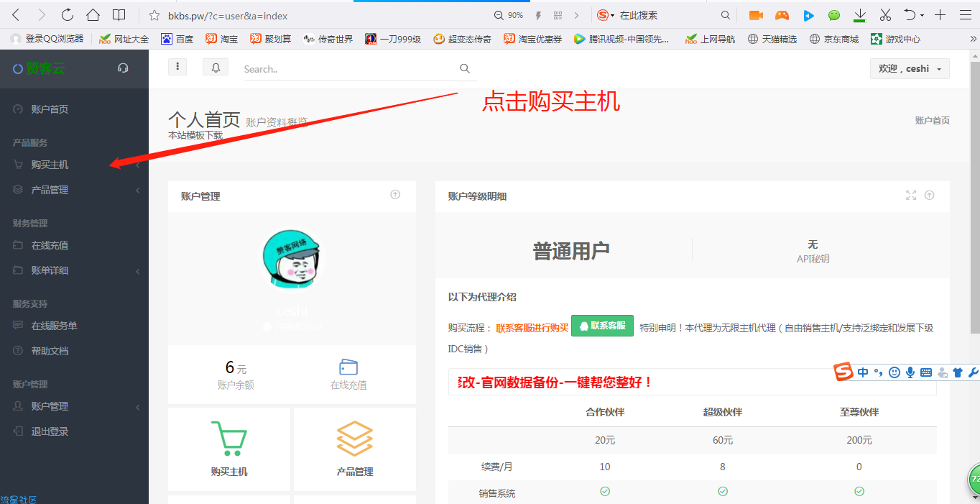Expand 账户管理 submenu in sidebar
Viewport: 980px width, 504px height.
pos(137,407)
